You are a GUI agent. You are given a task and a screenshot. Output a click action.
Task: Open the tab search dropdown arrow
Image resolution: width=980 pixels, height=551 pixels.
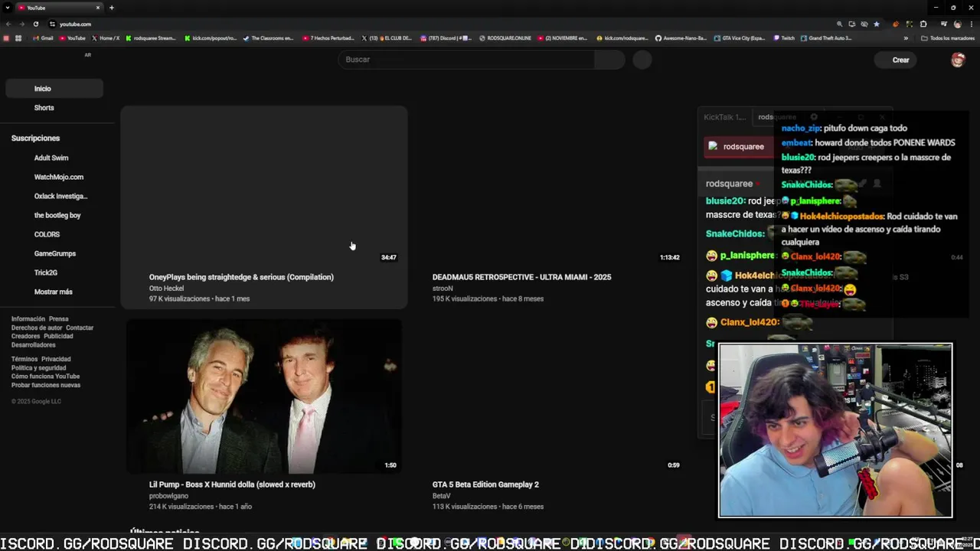(x=7, y=8)
